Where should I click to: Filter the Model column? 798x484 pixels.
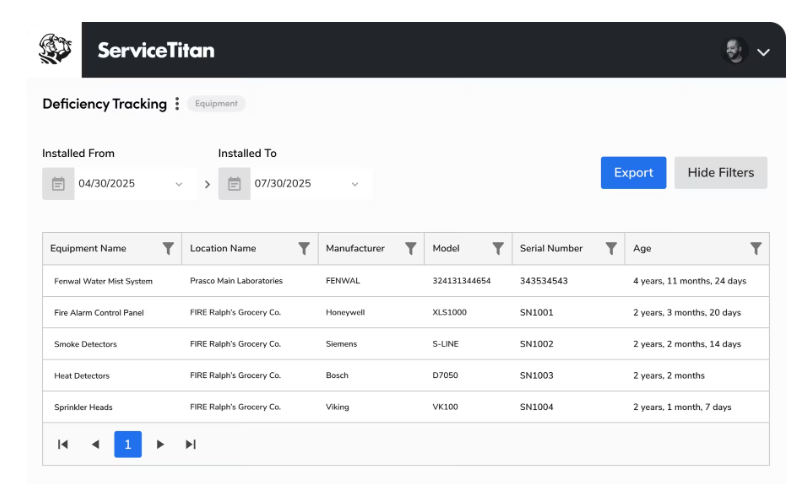click(x=498, y=248)
